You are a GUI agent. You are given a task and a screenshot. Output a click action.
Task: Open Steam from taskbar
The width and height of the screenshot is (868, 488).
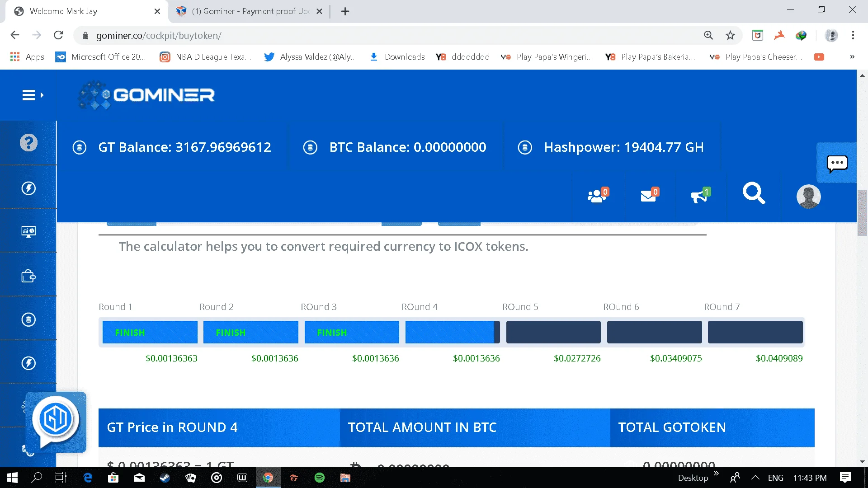[165, 478]
